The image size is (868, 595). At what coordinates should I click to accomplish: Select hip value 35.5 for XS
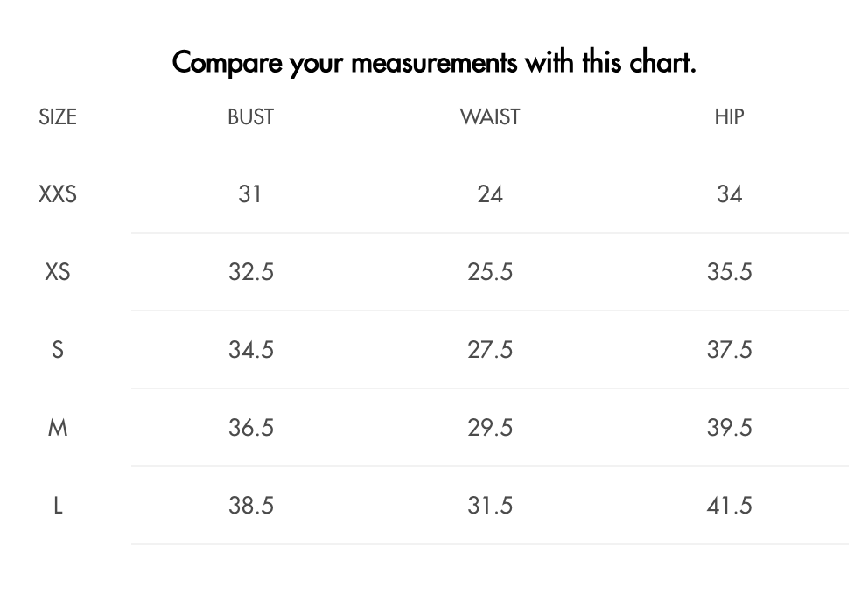(x=729, y=272)
